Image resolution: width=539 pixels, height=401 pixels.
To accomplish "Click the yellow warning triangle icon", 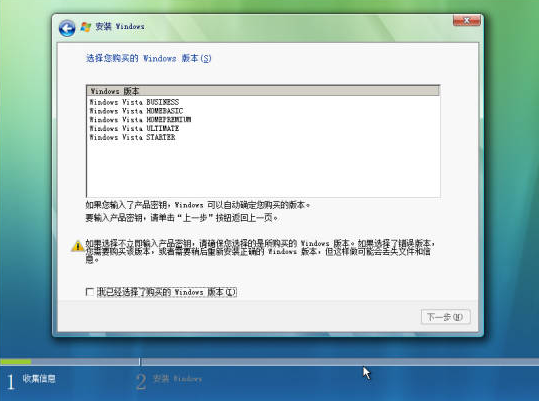I will [78, 246].
